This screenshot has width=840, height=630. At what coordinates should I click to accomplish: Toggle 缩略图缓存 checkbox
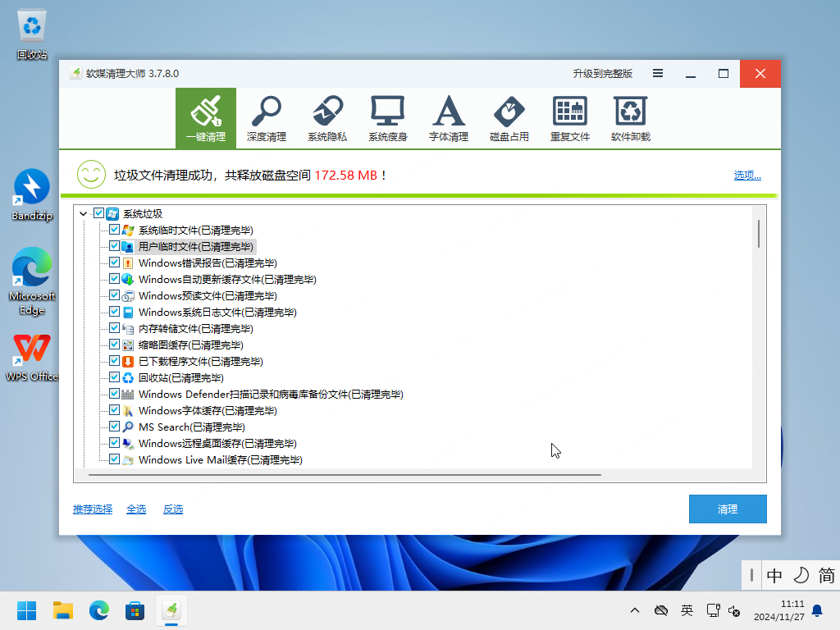(x=114, y=345)
